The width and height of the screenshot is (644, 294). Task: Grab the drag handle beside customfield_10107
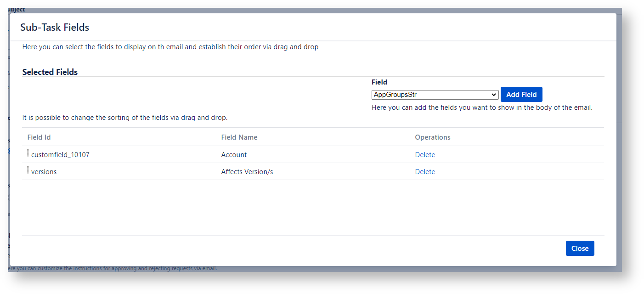coord(28,154)
